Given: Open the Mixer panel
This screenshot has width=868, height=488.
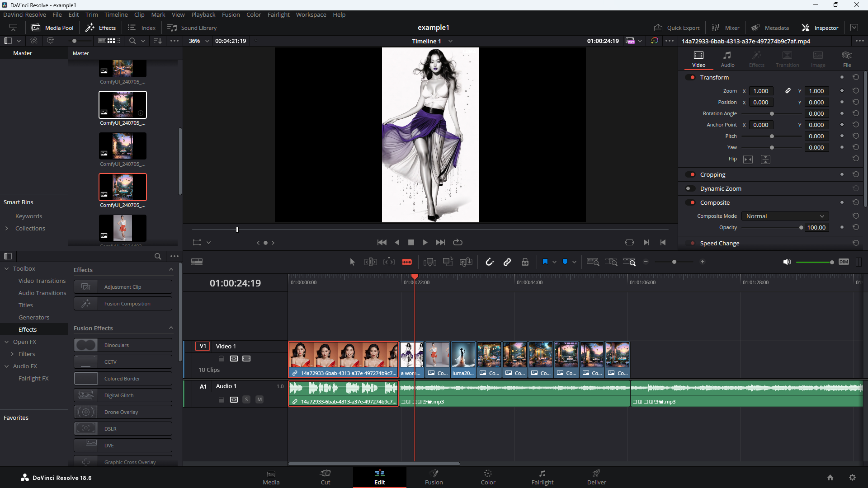Looking at the screenshot, I should [x=725, y=28].
